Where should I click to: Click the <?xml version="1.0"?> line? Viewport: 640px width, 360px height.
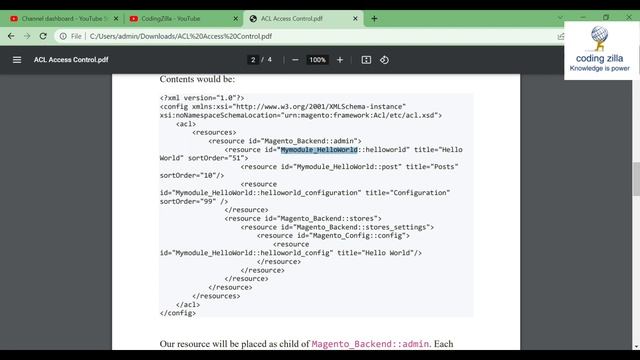(202, 98)
